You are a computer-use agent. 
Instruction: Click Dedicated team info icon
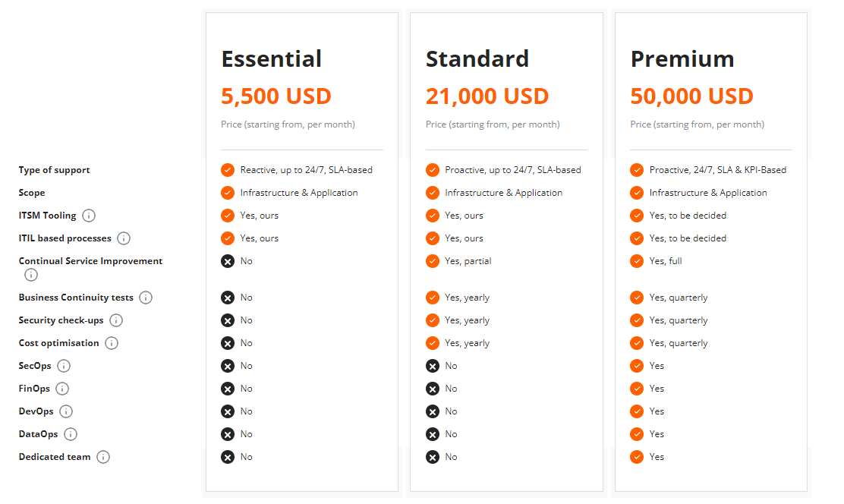tap(103, 457)
